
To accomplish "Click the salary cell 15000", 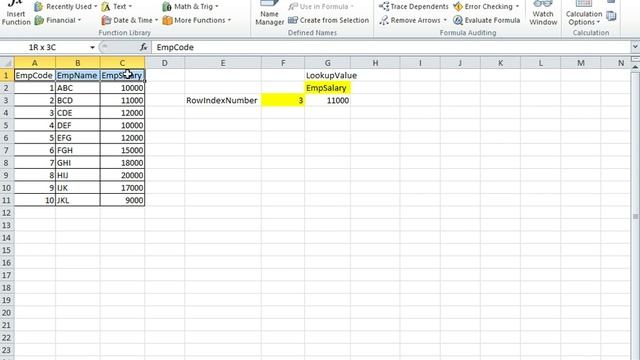I will coord(122,150).
